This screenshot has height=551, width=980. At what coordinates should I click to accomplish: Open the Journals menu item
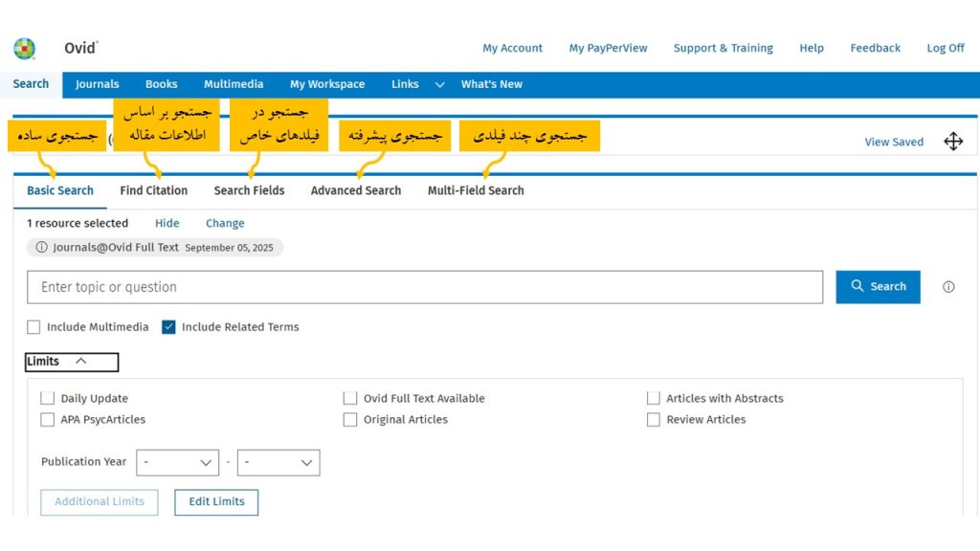click(97, 84)
